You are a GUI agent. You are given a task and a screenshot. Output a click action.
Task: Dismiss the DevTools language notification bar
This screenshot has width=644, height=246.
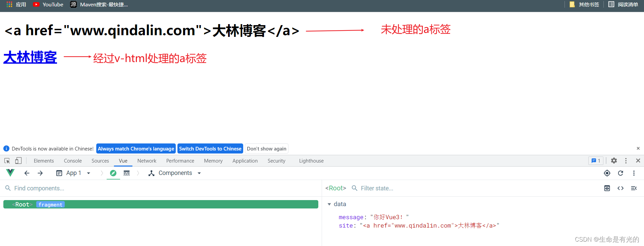click(638, 148)
